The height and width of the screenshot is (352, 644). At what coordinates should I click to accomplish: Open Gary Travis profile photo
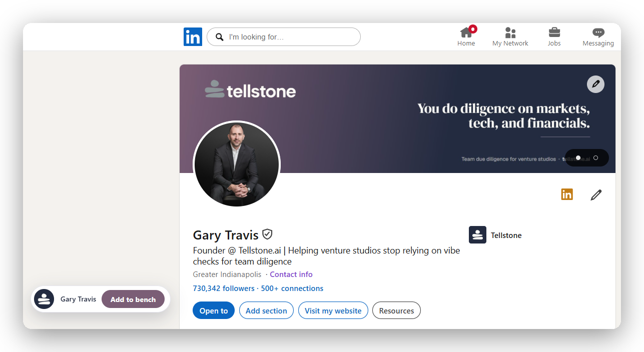237,164
